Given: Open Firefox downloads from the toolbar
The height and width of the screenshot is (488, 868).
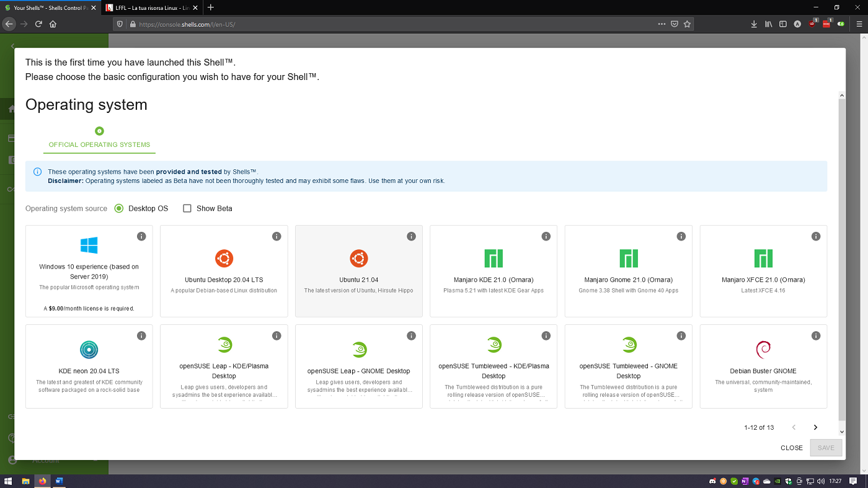Looking at the screenshot, I should (x=753, y=24).
